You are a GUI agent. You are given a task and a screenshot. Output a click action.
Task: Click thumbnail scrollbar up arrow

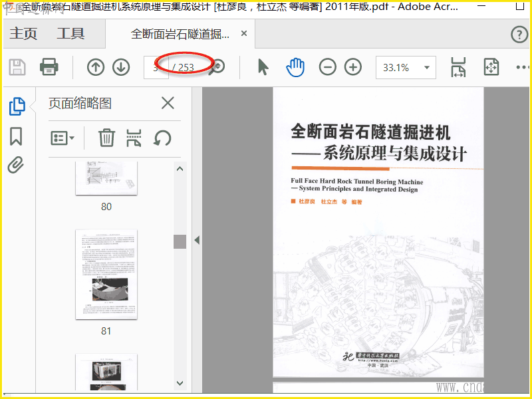[180, 169]
